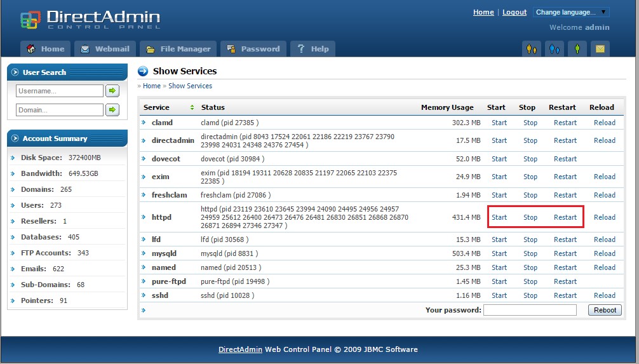This screenshot has height=364, width=639.
Task: Click the Status column header
Action: (x=213, y=107)
